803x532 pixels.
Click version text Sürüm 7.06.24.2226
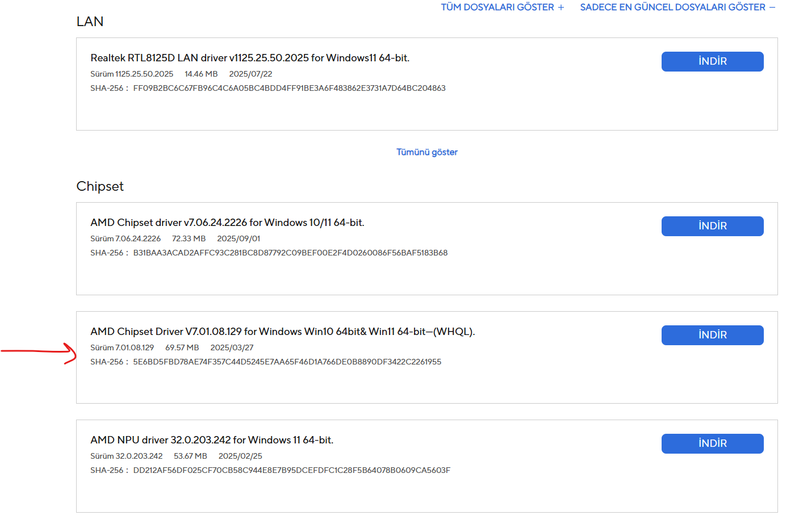[126, 238]
